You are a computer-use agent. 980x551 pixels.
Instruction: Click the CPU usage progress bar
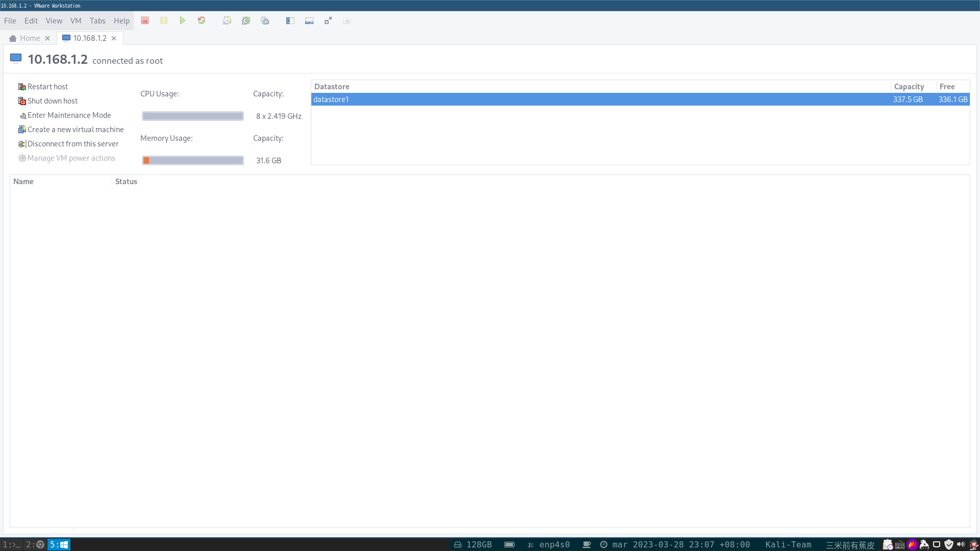point(193,116)
